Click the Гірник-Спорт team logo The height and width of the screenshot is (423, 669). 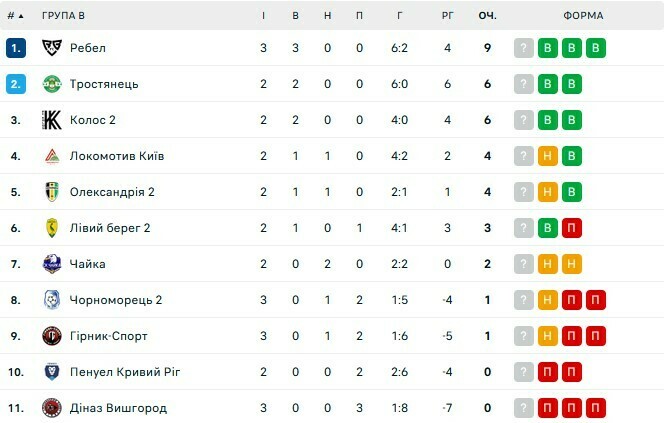tap(52, 336)
